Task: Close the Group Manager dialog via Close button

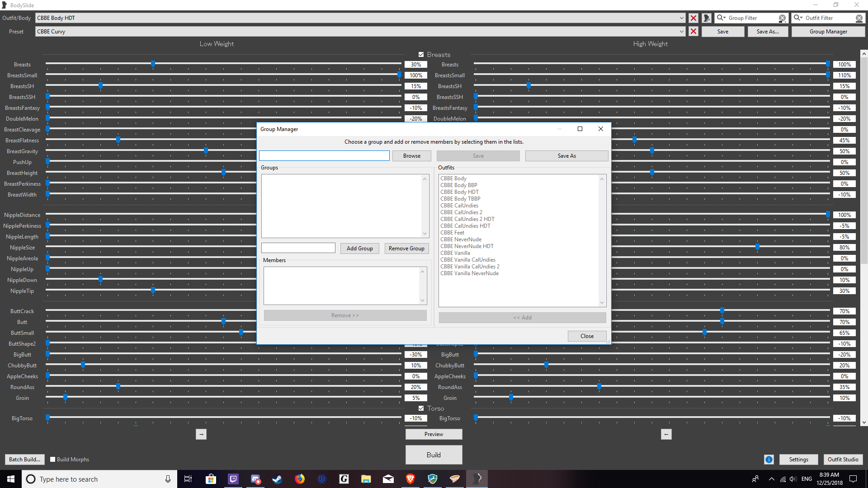Action: point(587,336)
